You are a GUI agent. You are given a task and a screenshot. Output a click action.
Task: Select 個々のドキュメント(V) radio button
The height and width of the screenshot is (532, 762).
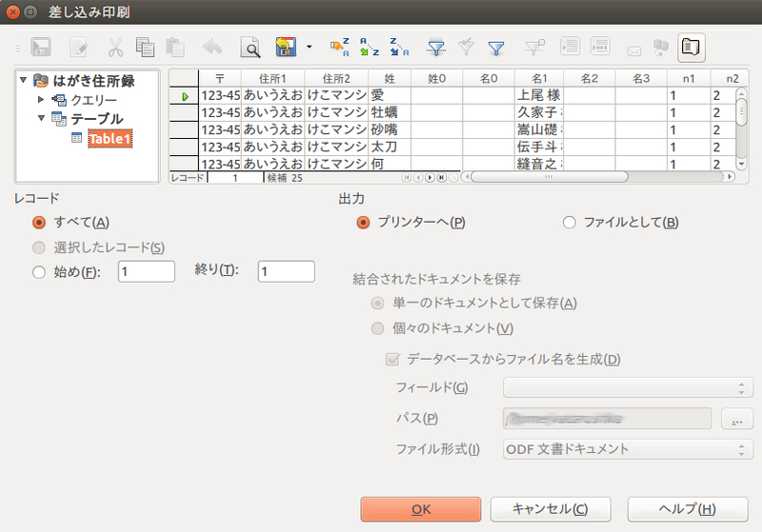click(x=377, y=328)
